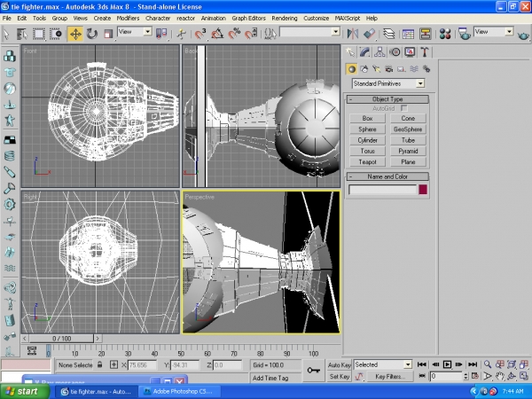Click the Teapot primitive button
Image resolution: width=532 pixels, height=399 pixels.
tap(367, 162)
